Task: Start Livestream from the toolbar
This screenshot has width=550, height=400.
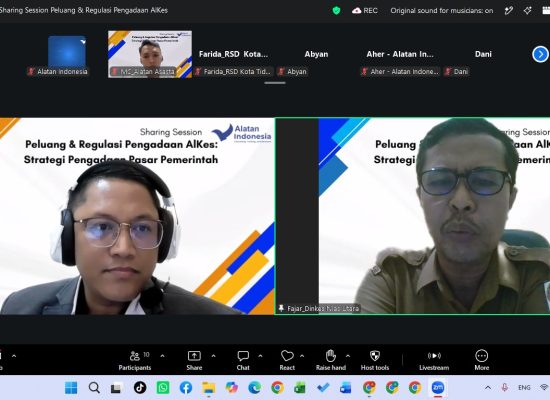Action: pyautogui.click(x=434, y=361)
